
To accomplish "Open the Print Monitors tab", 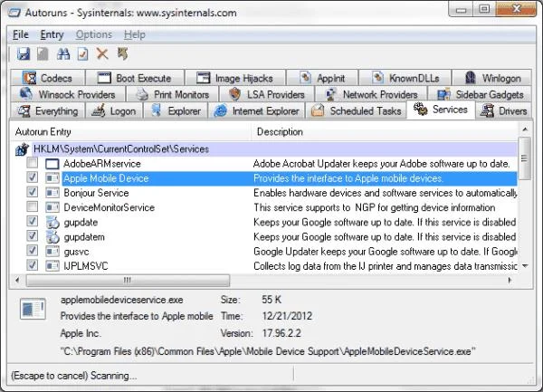I will pyautogui.click(x=173, y=94).
